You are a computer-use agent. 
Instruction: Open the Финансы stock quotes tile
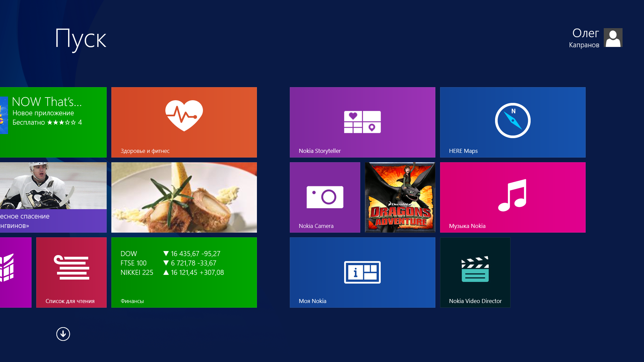pos(184,273)
